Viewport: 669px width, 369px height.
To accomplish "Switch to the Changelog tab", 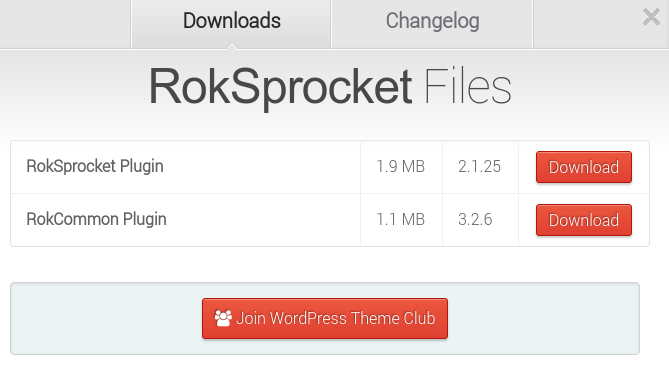I will point(432,21).
